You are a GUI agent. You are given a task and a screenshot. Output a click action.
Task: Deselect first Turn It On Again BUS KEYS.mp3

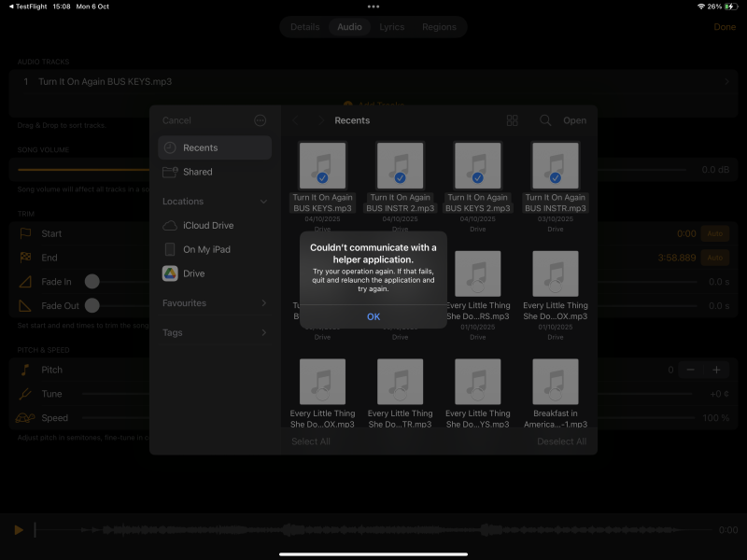322,166
